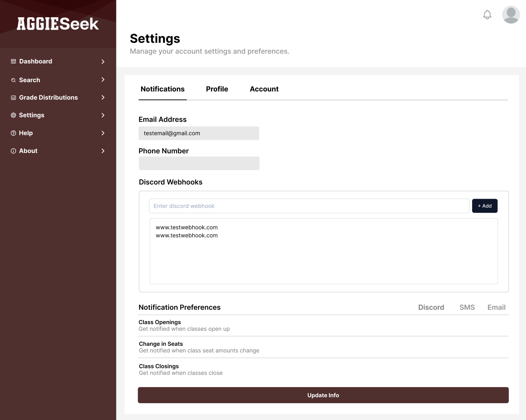Screen dimensions: 526x420
Task: Expand the Search sidebar entry
Action: click(x=103, y=80)
